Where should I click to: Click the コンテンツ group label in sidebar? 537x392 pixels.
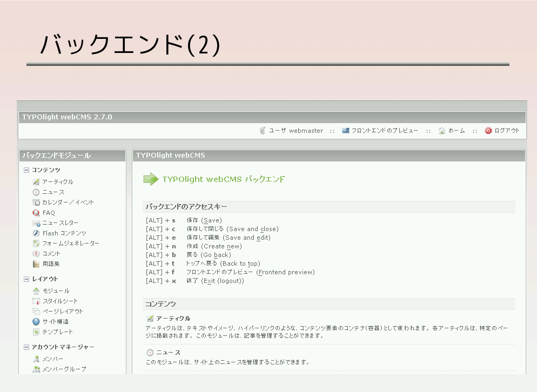[46, 170]
